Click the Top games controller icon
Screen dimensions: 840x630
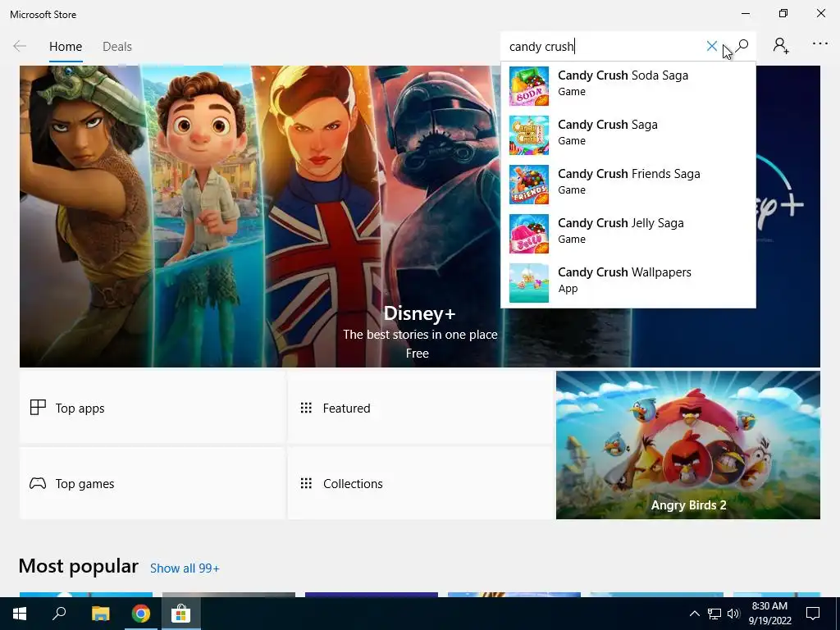click(38, 484)
